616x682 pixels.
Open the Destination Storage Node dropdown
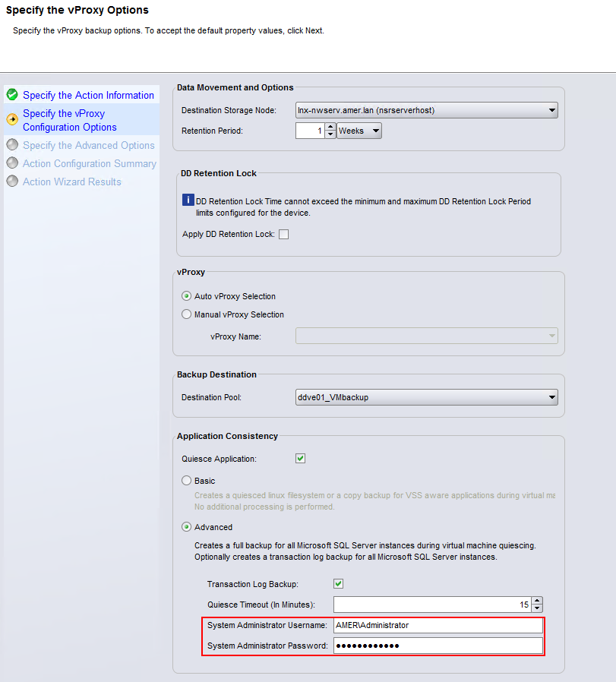552,109
